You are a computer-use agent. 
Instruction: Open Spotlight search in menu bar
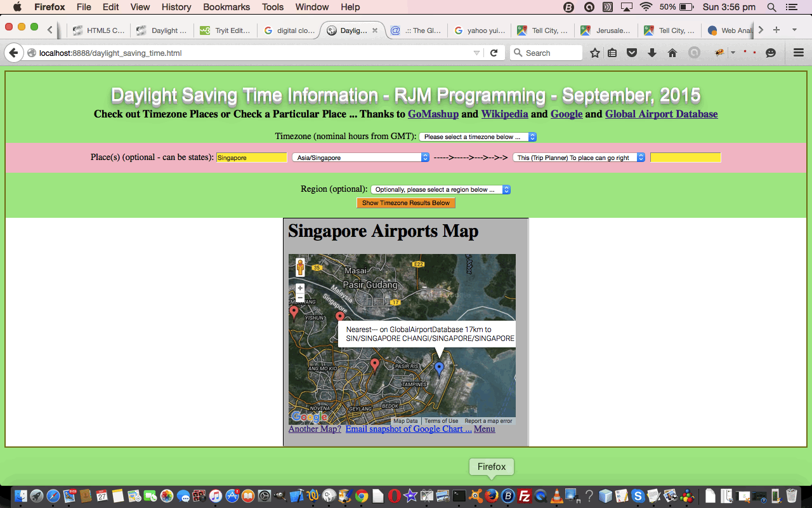coord(772,7)
